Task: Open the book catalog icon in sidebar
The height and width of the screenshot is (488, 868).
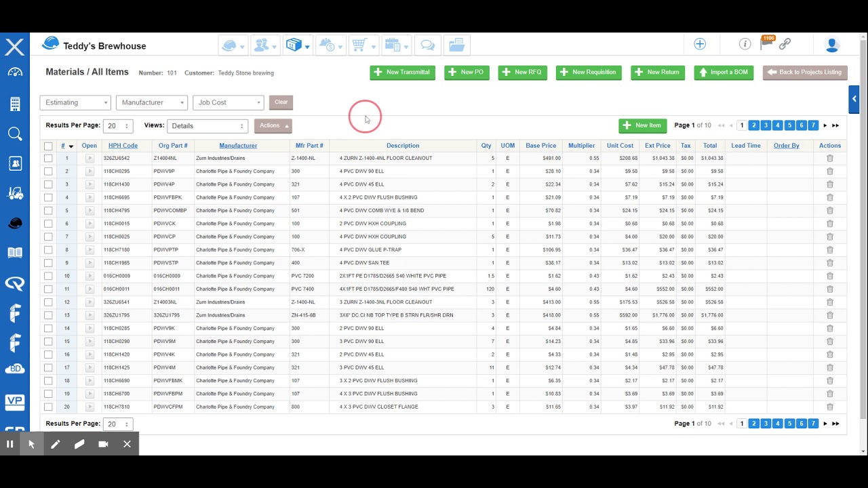Action: coord(14,253)
